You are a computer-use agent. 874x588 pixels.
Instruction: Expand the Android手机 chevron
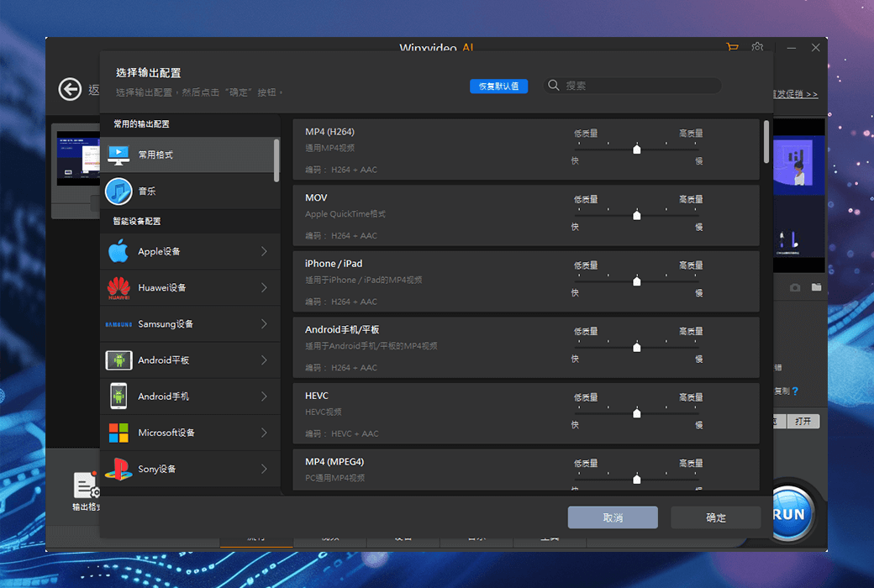pyautogui.click(x=264, y=396)
